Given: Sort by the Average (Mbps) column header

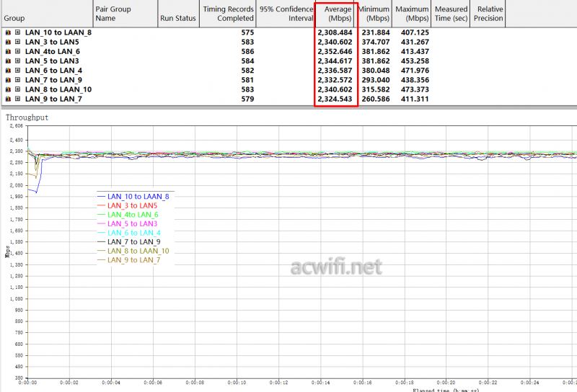Looking at the screenshot, I should tap(335, 14).
